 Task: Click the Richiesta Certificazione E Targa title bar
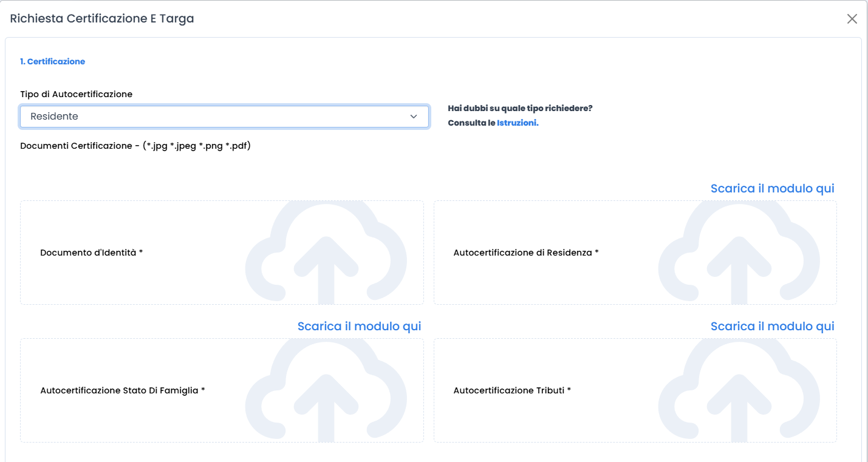101,18
